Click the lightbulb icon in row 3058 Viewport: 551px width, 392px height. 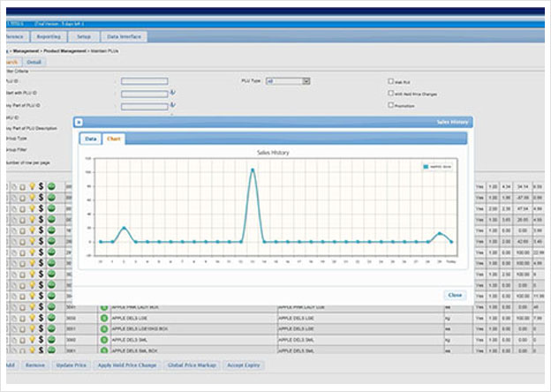tap(32, 318)
